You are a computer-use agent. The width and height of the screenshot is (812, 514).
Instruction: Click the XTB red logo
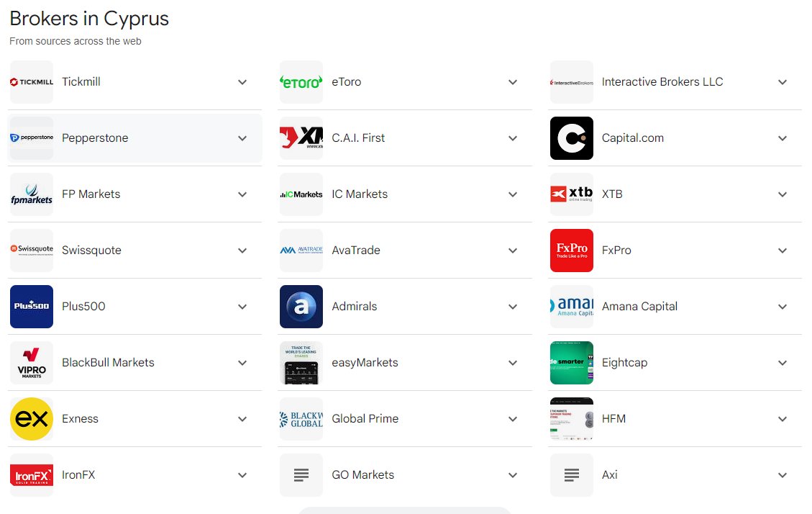pos(572,194)
